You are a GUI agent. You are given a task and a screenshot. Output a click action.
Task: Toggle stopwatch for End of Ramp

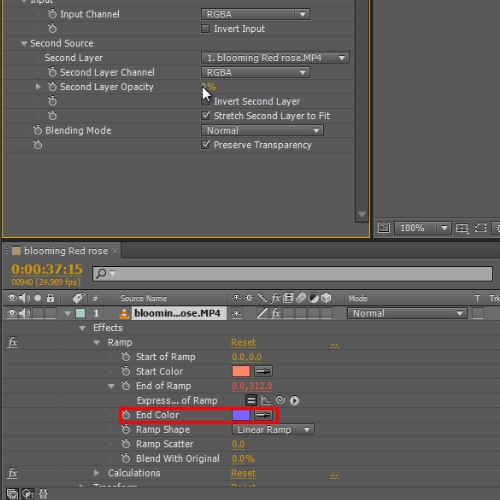click(126, 386)
